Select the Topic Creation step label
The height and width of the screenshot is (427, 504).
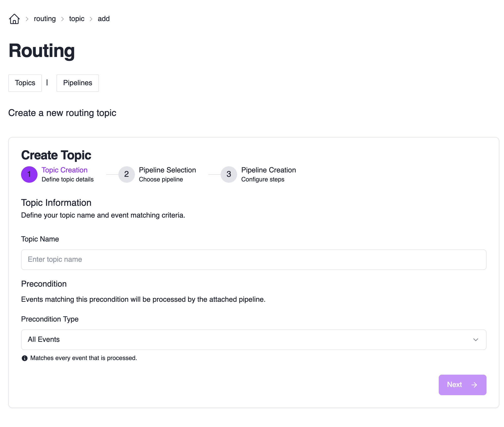(64, 170)
